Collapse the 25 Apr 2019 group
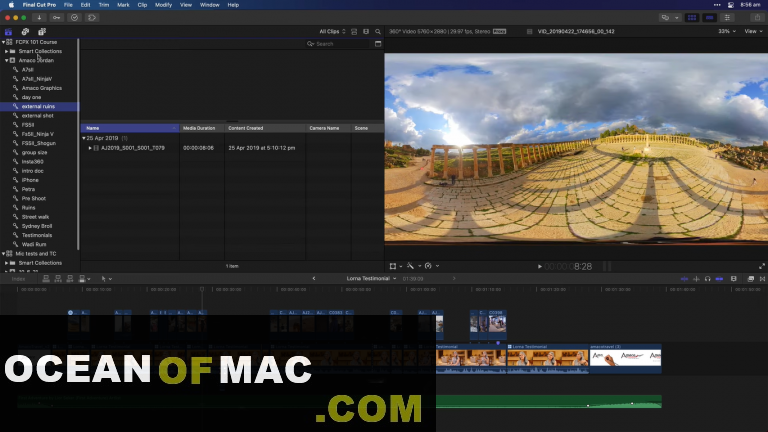This screenshot has width=768, height=432. click(84, 138)
